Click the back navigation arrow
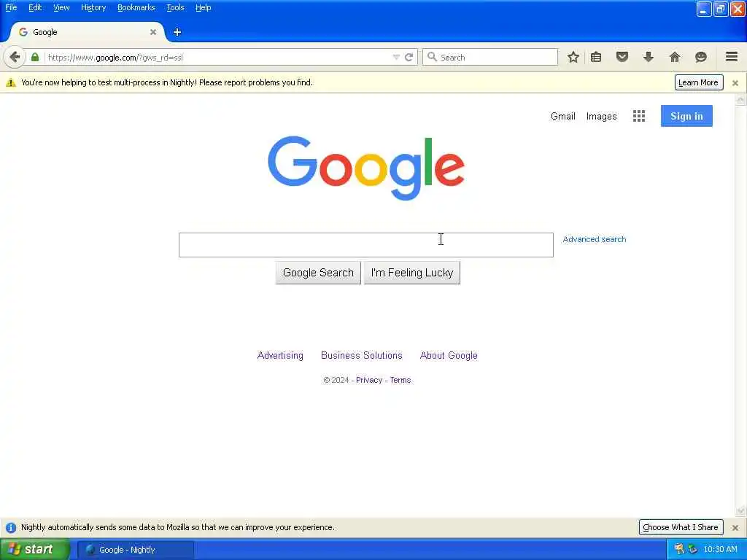This screenshot has height=560, width=747. pos(15,57)
